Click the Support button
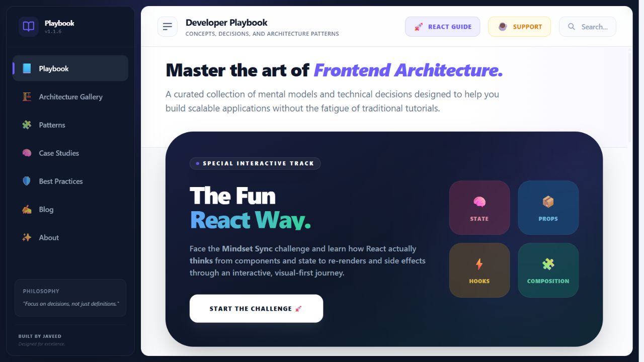Screen dimensions: 644x362 (520, 27)
